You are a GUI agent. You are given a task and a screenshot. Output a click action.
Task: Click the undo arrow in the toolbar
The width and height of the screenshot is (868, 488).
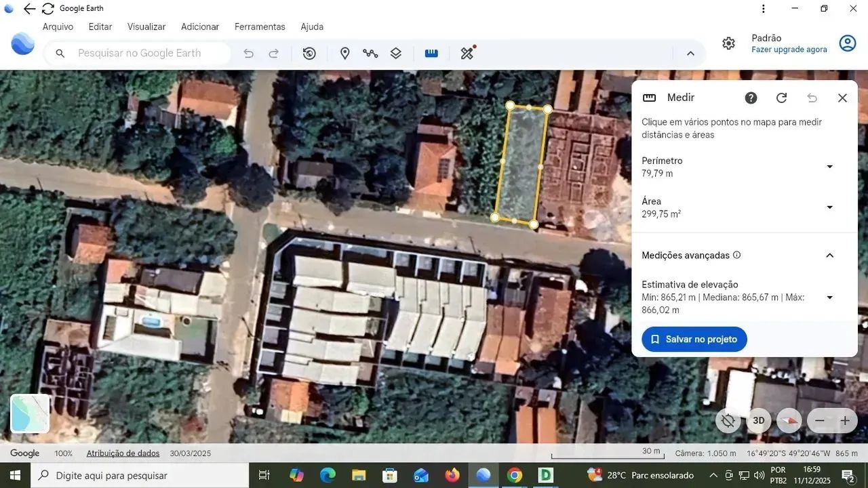pos(249,53)
